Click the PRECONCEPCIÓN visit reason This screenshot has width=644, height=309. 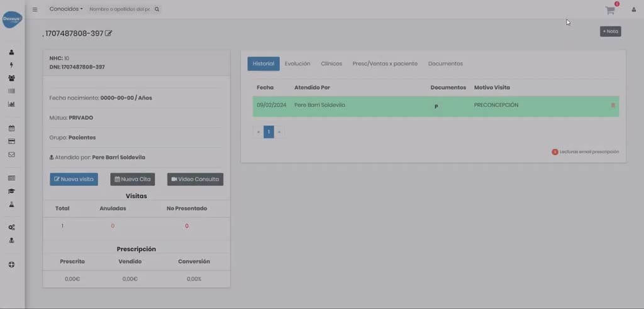(x=496, y=105)
